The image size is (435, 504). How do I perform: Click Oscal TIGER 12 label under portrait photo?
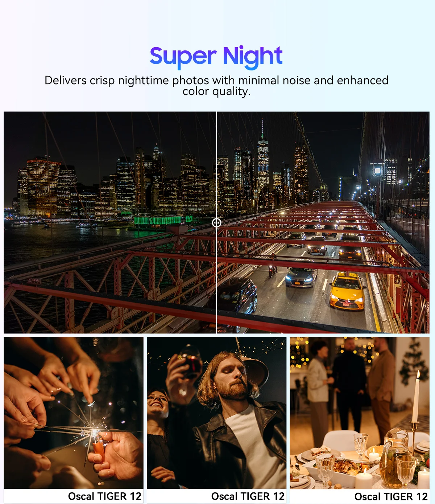pos(248,496)
